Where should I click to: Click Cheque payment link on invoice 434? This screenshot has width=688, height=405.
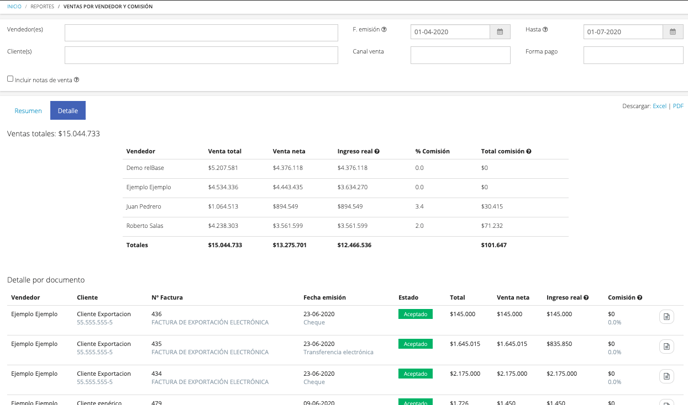point(314,382)
